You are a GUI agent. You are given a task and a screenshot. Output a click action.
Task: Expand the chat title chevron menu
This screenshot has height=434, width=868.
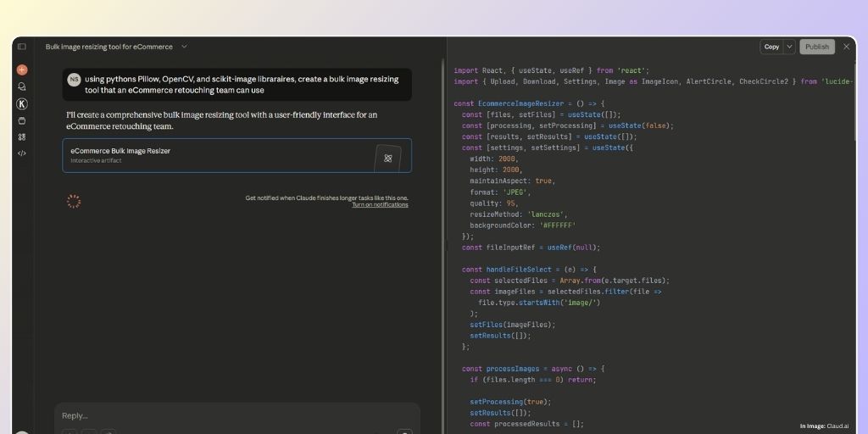(184, 47)
